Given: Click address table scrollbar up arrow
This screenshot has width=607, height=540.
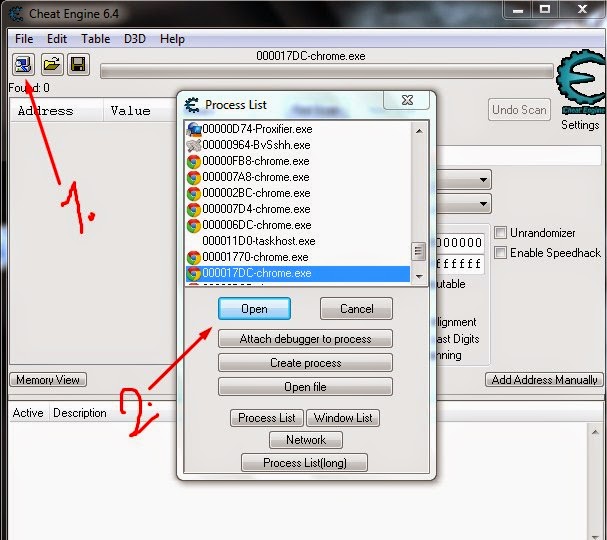Looking at the screenshot, I should point(595,432).
